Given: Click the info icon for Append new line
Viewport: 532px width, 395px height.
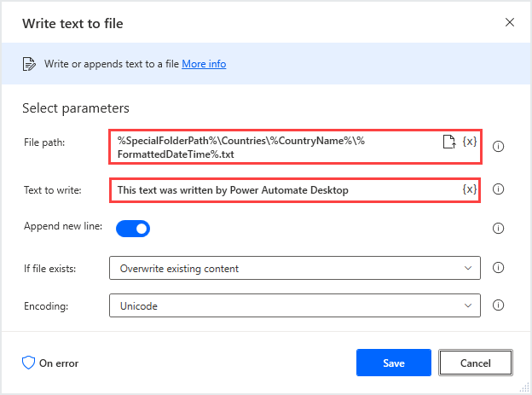Looking at the screenshot, I should [x=499, y=228].
